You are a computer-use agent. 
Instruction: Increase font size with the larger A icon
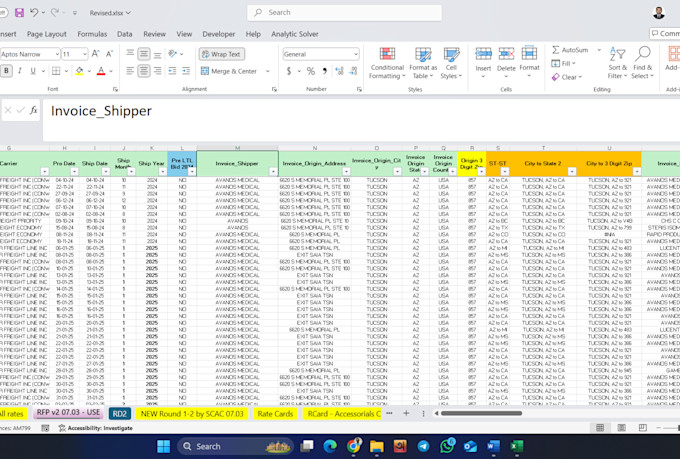coord(96,54)
